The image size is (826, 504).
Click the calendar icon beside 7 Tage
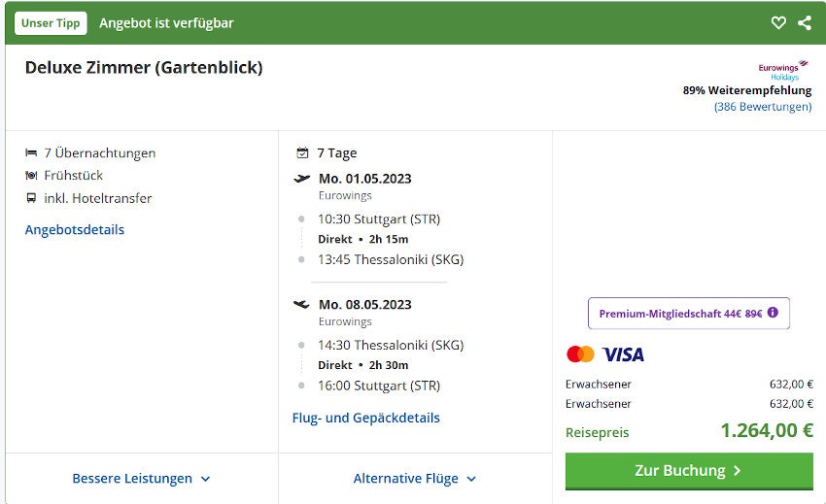pos(302,153)
